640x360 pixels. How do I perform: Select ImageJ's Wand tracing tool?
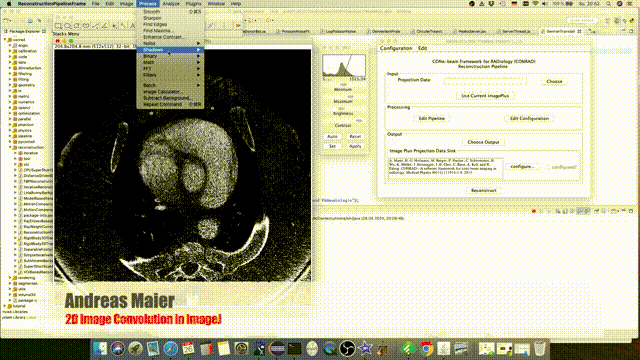point(123,26)
